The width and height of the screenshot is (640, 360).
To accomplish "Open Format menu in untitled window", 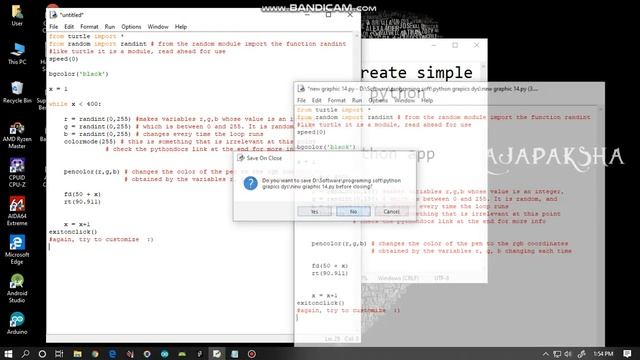I will click(x=89, y=27).
